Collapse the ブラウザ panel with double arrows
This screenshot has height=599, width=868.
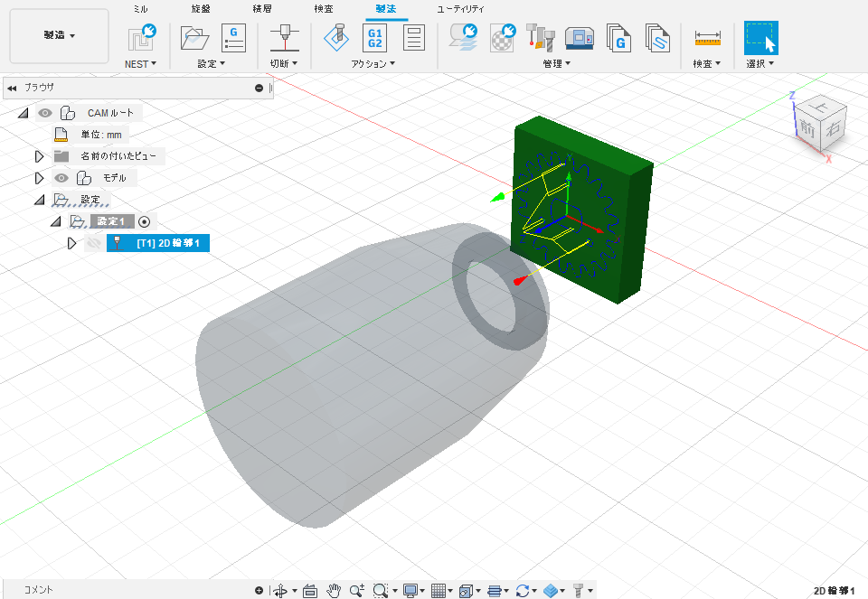click(12, 88)
